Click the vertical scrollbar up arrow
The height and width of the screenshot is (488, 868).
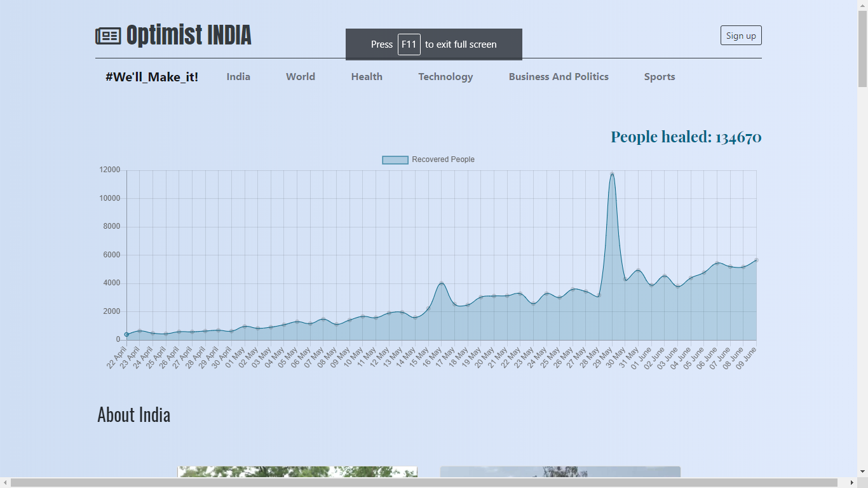tap(862, 5)
